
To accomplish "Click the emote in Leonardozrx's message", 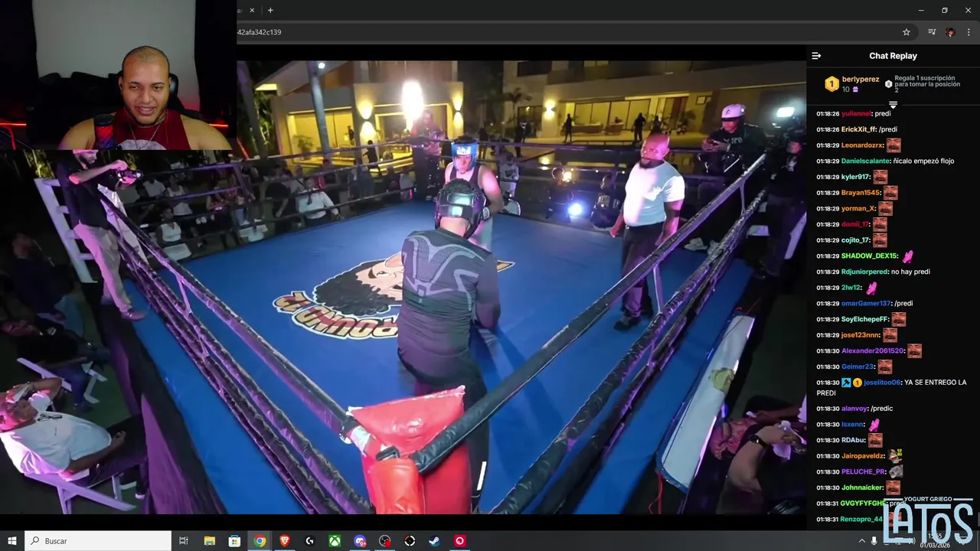I will click(893, 145).
